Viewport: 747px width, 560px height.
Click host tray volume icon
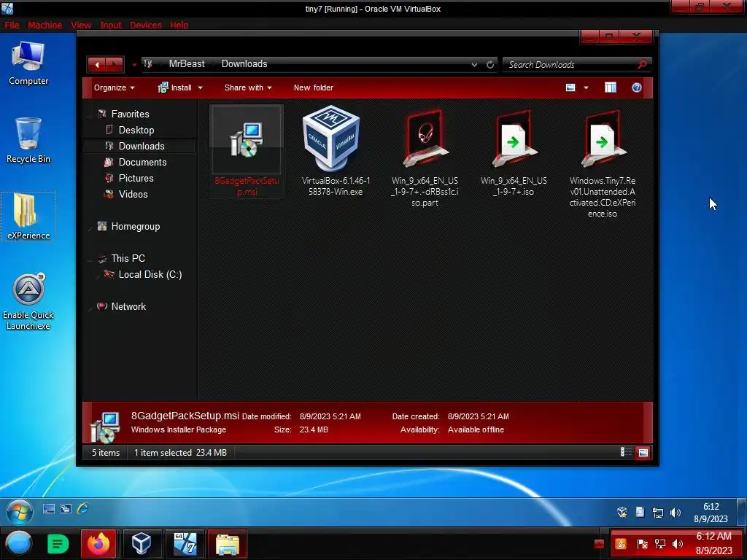point(677,544)
